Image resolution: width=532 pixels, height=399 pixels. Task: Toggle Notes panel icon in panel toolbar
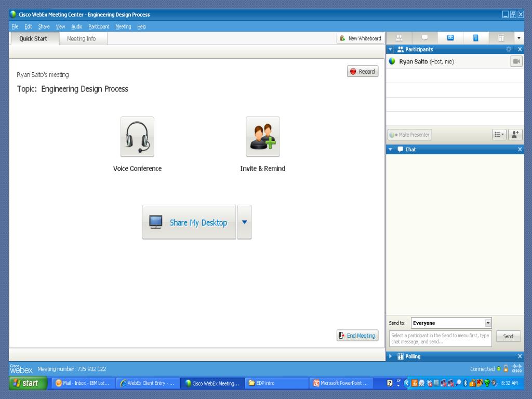click(476, 37)
